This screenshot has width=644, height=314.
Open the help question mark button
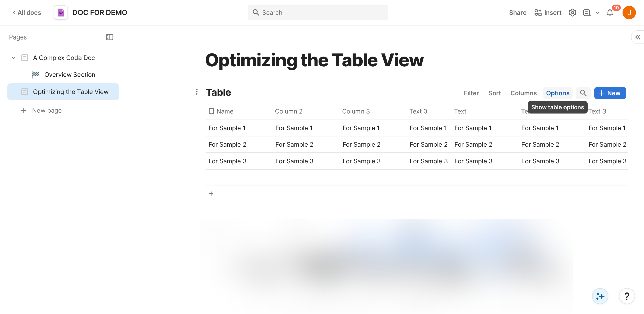627,296
